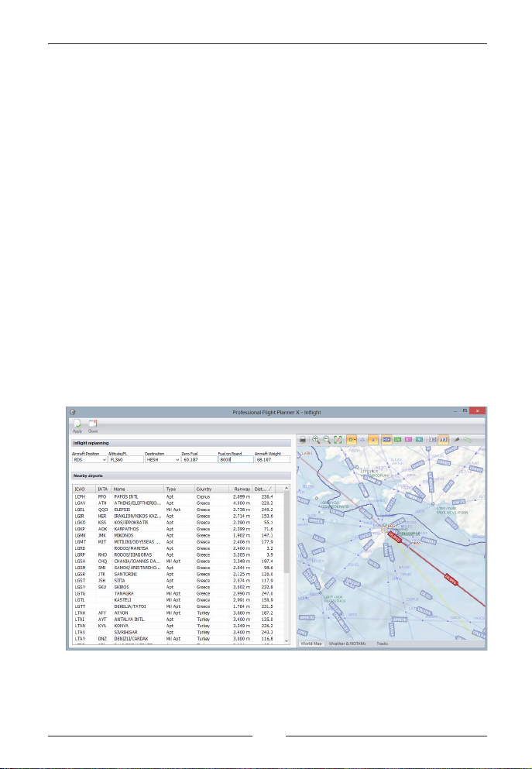The height and width of the screenshot is (769, 532).
Task: Zoom in on the map
Action: tap(316, 440)
